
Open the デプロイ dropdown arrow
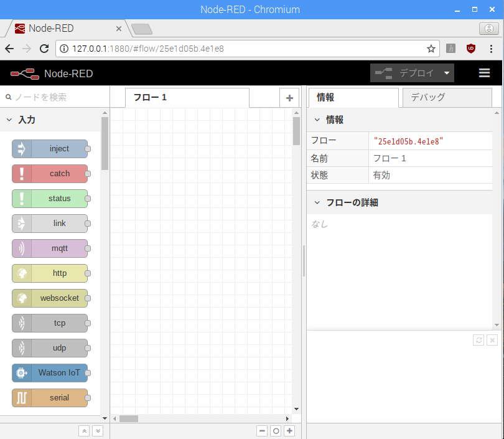(x=447, y=73)
